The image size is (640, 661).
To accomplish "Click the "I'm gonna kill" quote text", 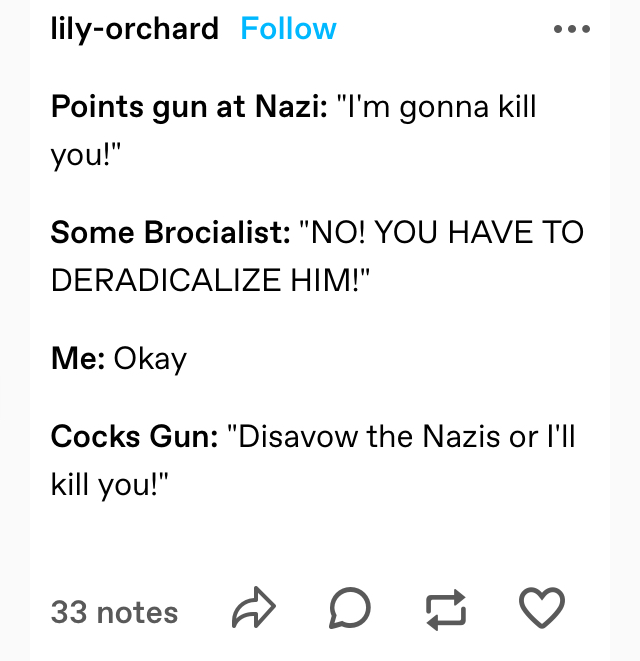I will coord(437,107).
